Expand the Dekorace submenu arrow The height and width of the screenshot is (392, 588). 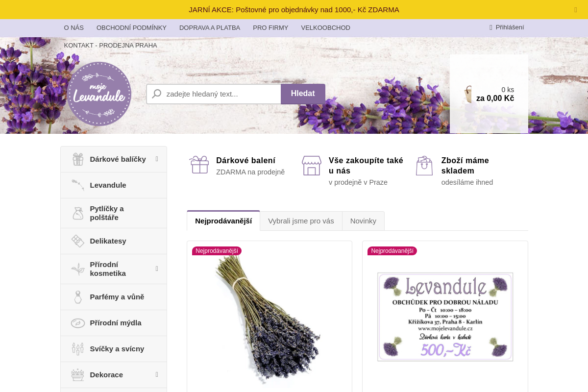tap(157, 374)
